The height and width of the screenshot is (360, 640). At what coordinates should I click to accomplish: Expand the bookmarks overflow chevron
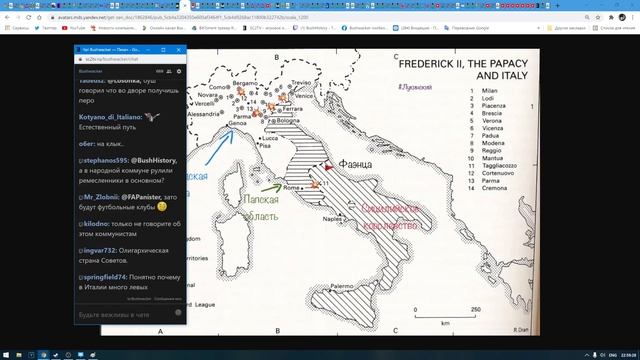(x=538, y=28)
